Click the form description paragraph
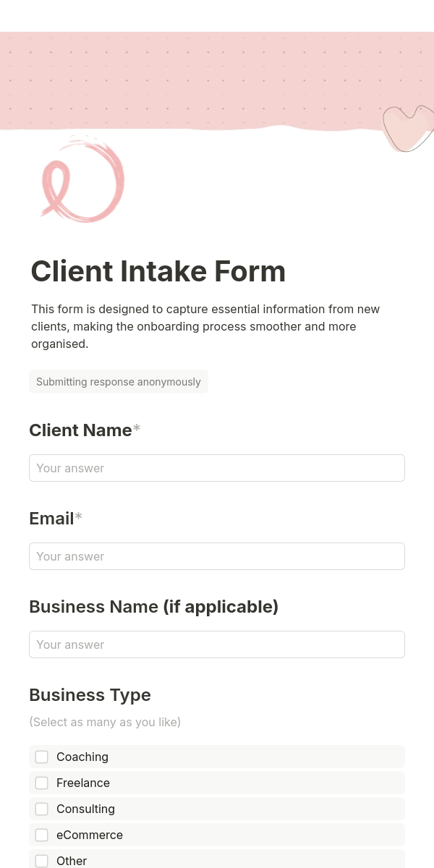The width and height of the screenshot is (434, 868). pyautogui.click(x=205, y=326)
